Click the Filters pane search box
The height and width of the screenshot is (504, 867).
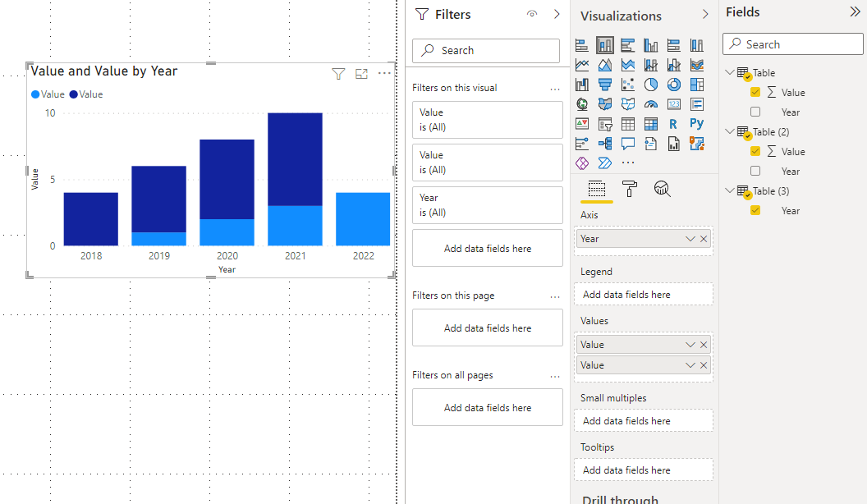pyautogui.click(x=485, y=50)
